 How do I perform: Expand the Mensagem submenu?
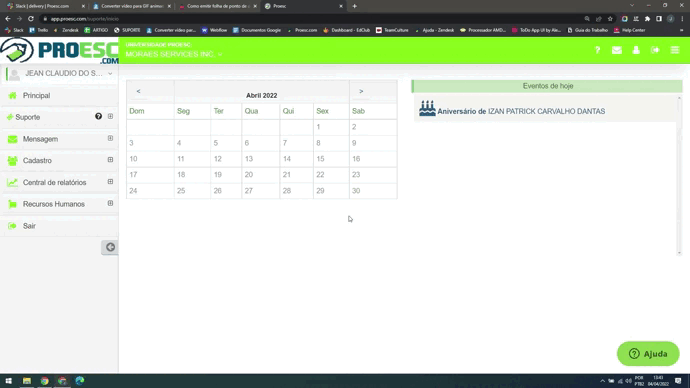tap(110, 138)
